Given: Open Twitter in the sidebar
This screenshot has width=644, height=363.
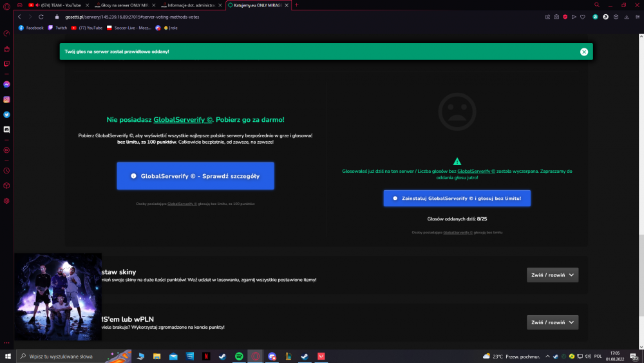Looking at the screenshot, I should tap(6, 115).
